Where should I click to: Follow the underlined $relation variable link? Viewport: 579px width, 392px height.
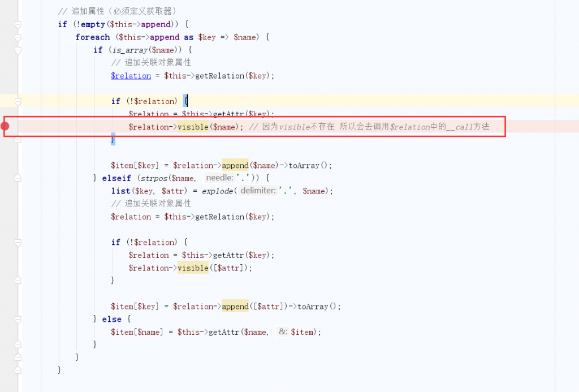pos(131,76)
